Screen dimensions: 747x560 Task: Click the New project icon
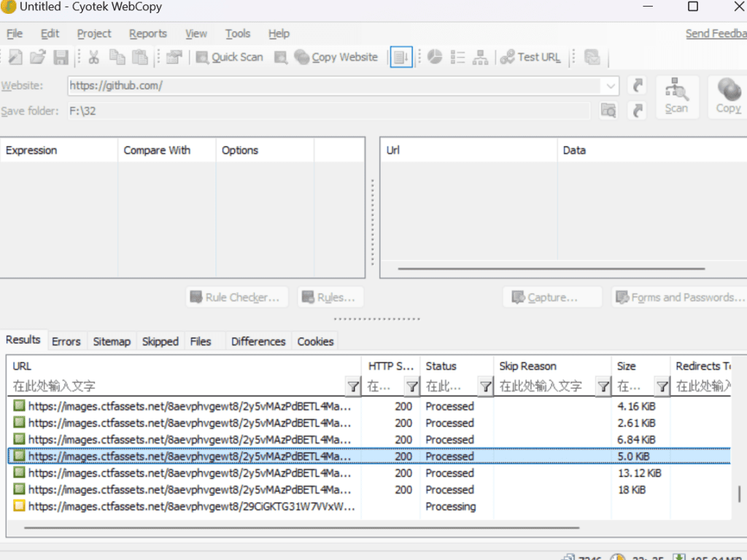click(x=15, y=57)
